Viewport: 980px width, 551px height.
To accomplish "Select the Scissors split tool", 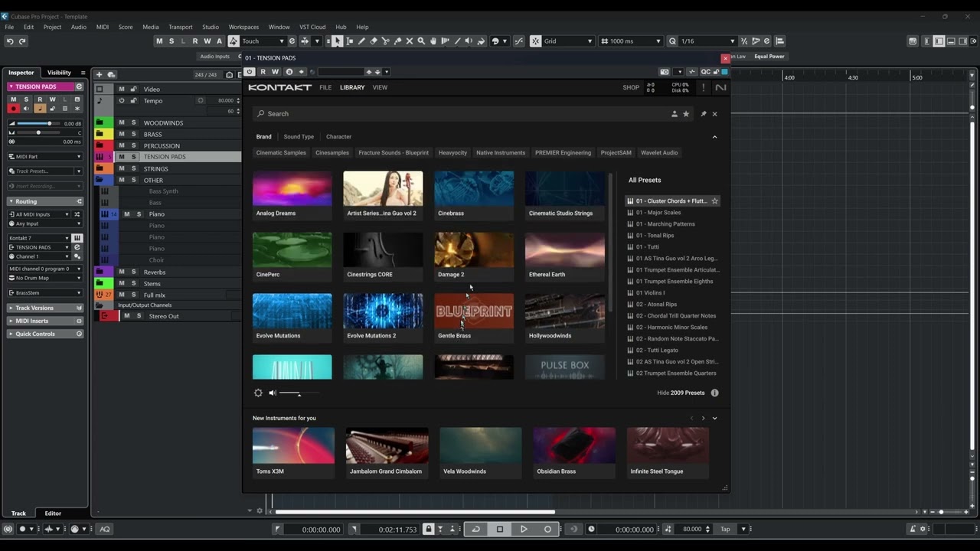I will coord(385,41).
